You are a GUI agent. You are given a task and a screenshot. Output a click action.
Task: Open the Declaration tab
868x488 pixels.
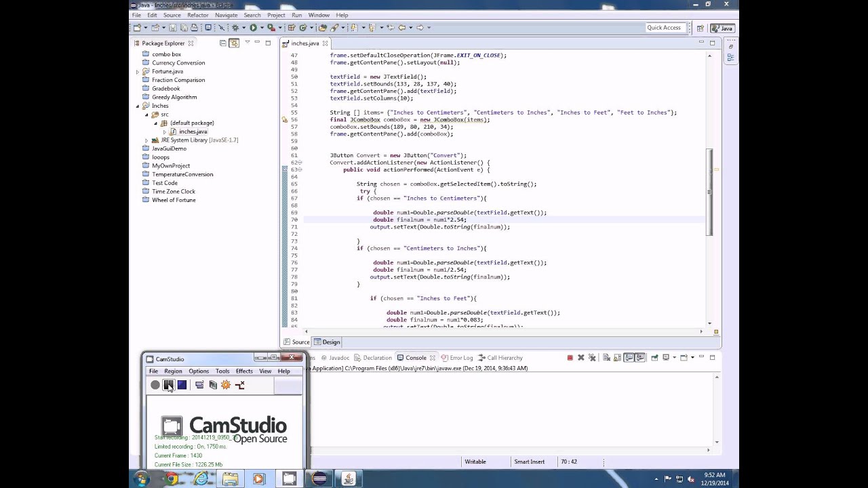[x=373, y=358]
